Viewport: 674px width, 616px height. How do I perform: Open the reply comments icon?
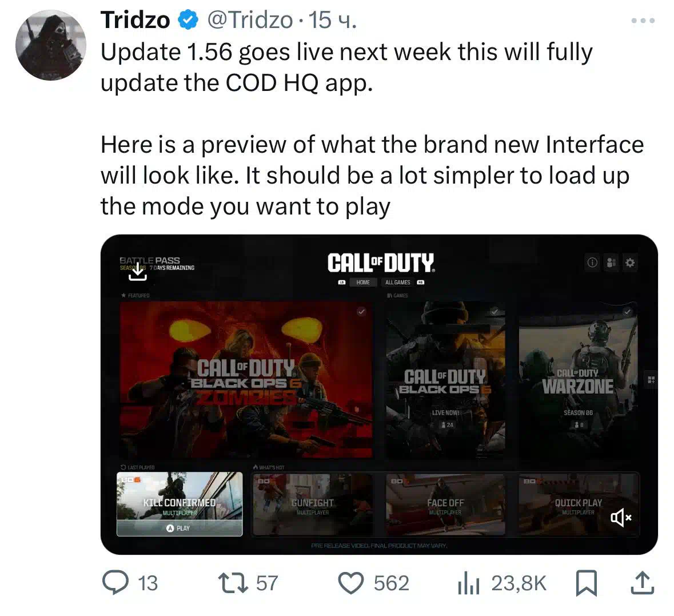pyautogui.click(x=115, y=583)
